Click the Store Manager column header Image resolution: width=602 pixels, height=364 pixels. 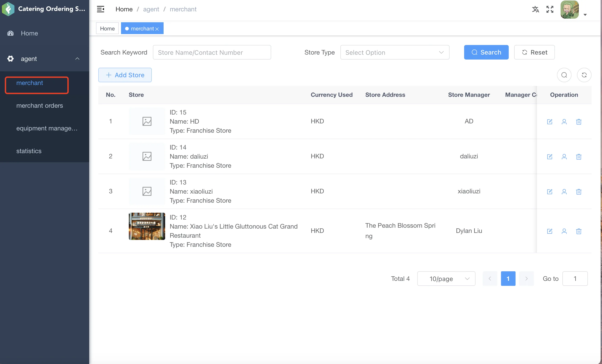point(469,95)
